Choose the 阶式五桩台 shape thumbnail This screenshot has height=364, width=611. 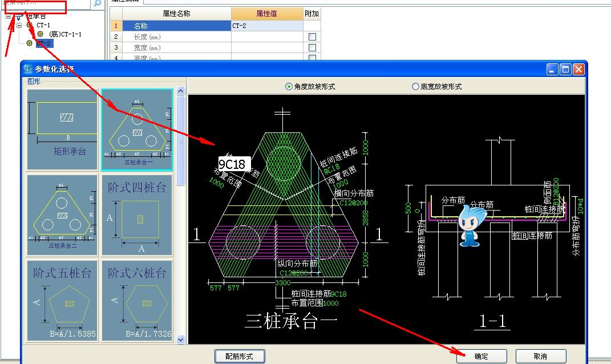[x=62, y=301]
